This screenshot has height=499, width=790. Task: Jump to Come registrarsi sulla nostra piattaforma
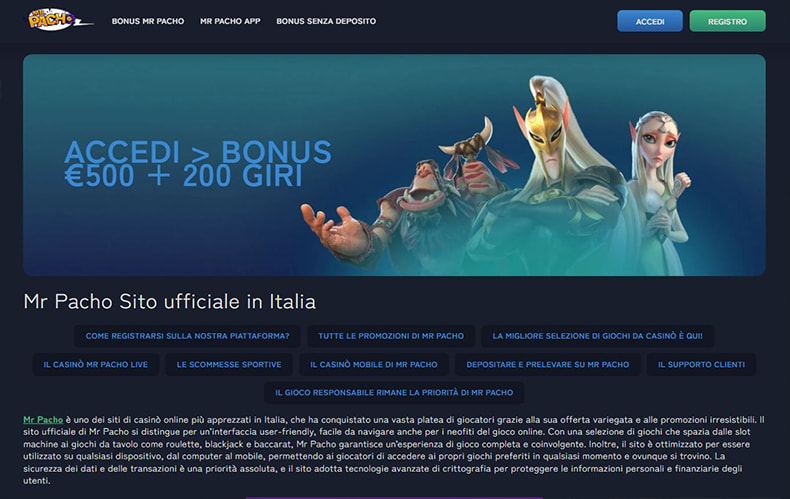coord(187,336)
